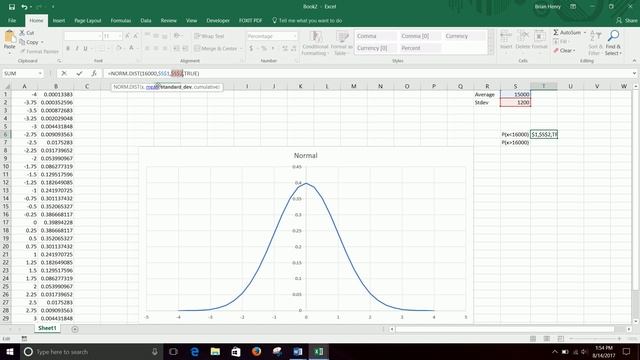Screen dimensions: 640x360
Task: Open Excel from the taskbar
Action: click(x=319, y=351)
